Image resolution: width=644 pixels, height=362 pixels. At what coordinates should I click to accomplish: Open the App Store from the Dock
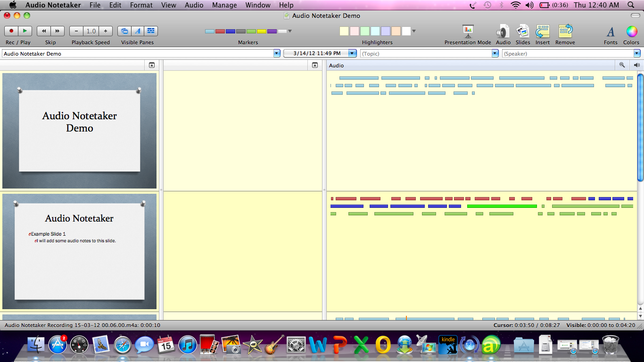click(x=58, y=345)
